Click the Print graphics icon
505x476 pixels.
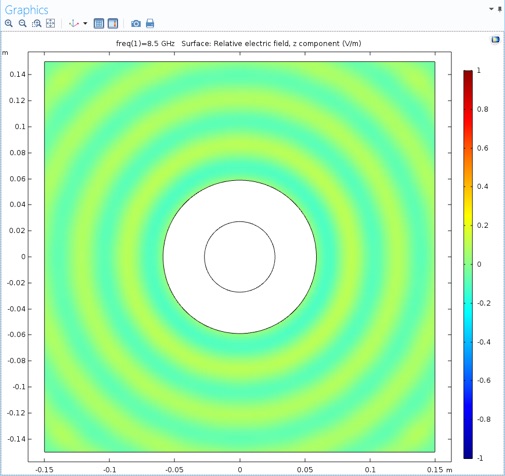[x=150, y=23]
